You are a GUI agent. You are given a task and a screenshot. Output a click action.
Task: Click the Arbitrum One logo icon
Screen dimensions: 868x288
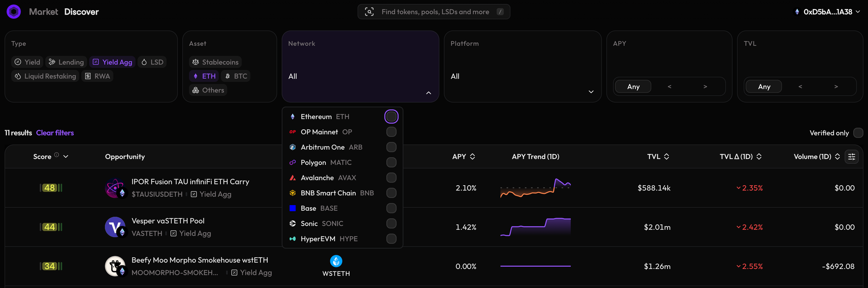293,147
